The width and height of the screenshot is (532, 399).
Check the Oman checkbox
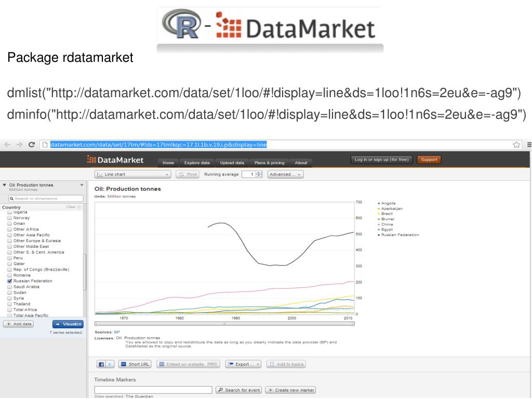[10, 223]
